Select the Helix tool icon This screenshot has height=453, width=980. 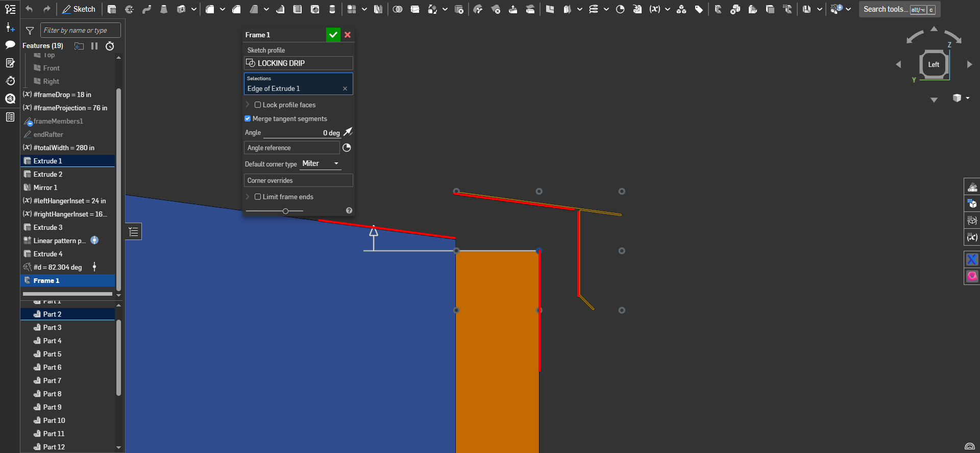(594, 9)
